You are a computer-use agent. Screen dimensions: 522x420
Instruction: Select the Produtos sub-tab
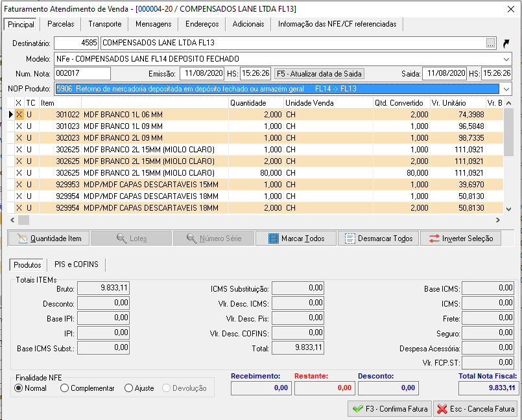point(27,265)
